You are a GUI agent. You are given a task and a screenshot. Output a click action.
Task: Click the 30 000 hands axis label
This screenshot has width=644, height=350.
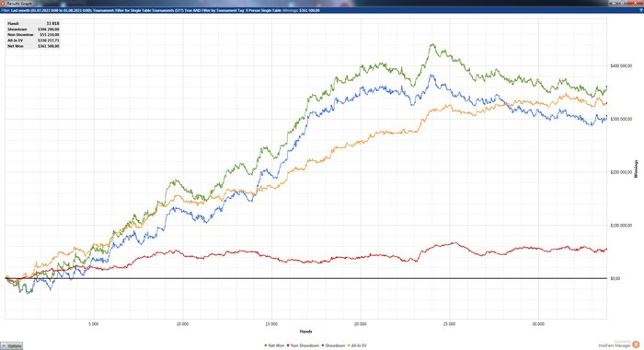tap(538, 324)
